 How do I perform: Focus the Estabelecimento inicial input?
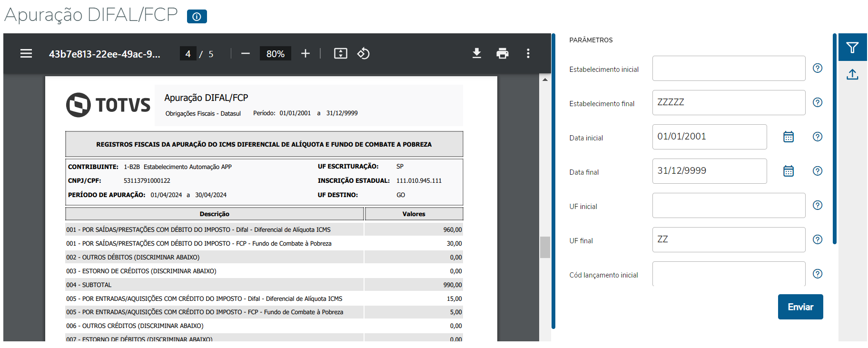click(x=729, y=69)
